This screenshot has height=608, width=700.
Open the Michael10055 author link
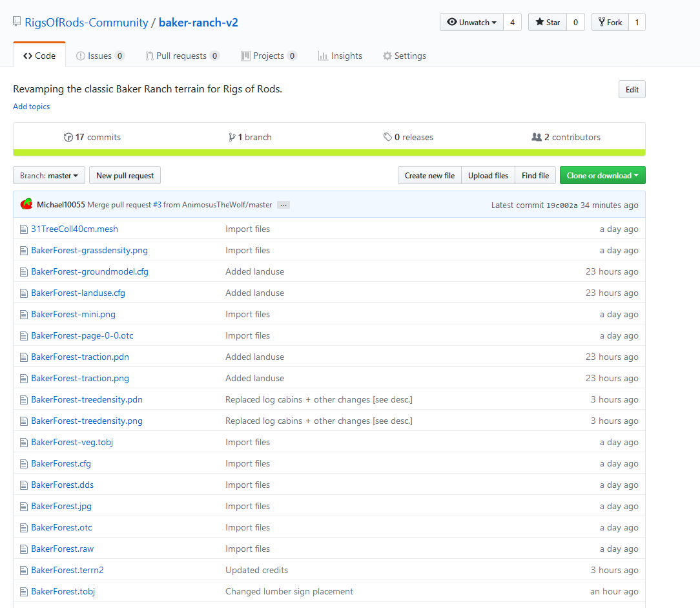61,205
